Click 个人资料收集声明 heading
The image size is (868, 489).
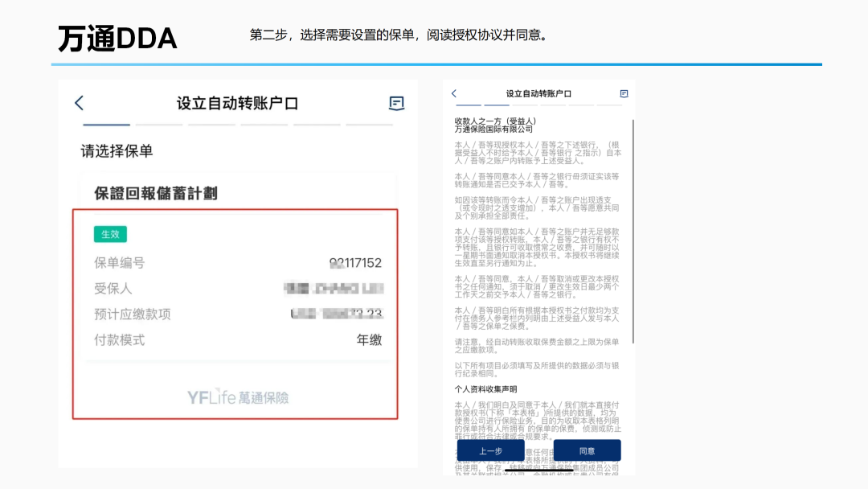pyautogui.click(x=485, y=389)
